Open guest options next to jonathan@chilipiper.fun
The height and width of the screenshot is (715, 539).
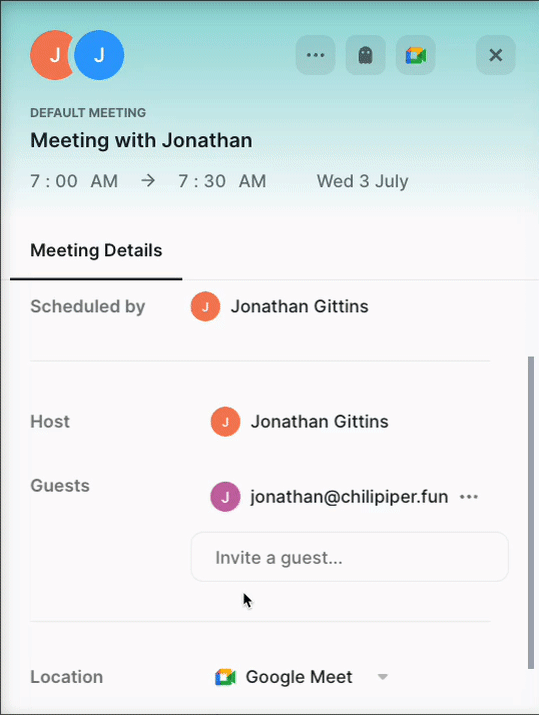[x=469, y=497]
